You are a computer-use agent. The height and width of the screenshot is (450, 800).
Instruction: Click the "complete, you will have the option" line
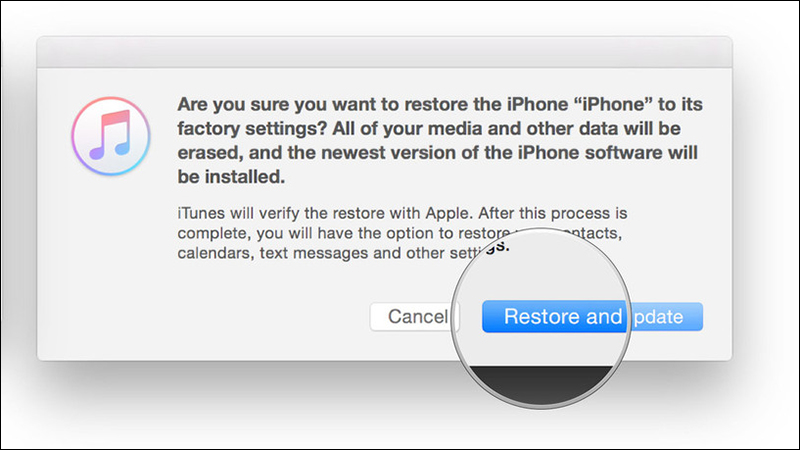(x=343, y=234)
